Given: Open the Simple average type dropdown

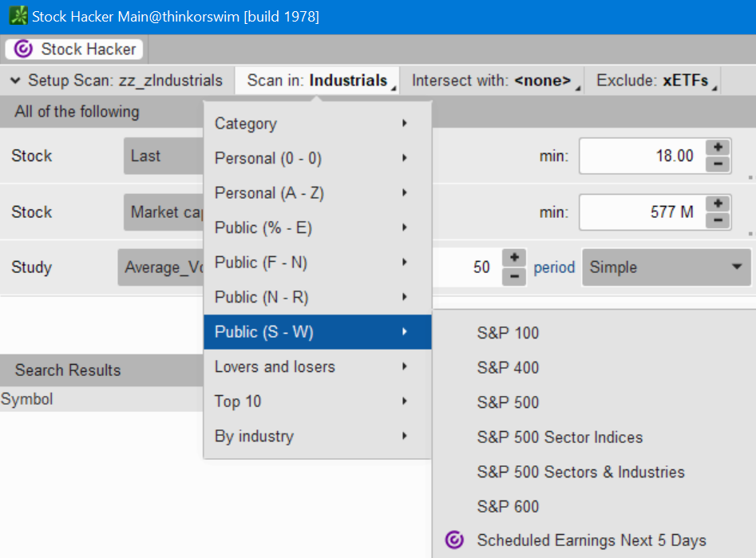Looking at the screenshot, I should 667,267.
